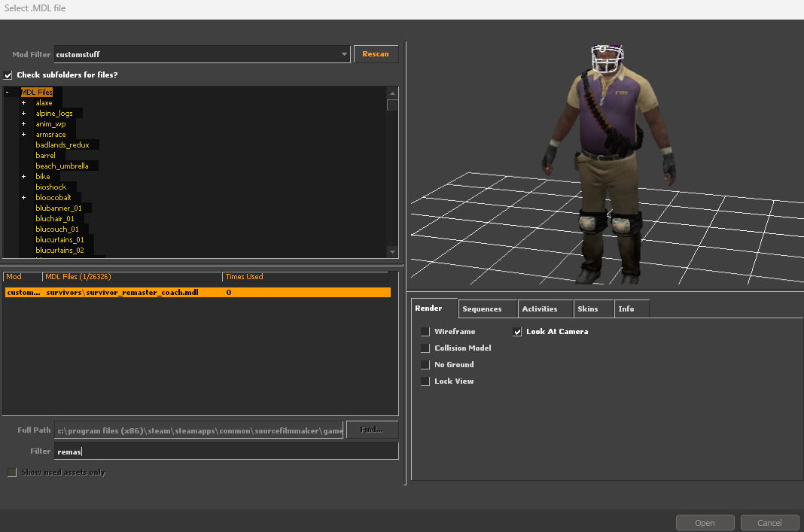Select the bluchair_01 folder

click(x=55, y=219)
